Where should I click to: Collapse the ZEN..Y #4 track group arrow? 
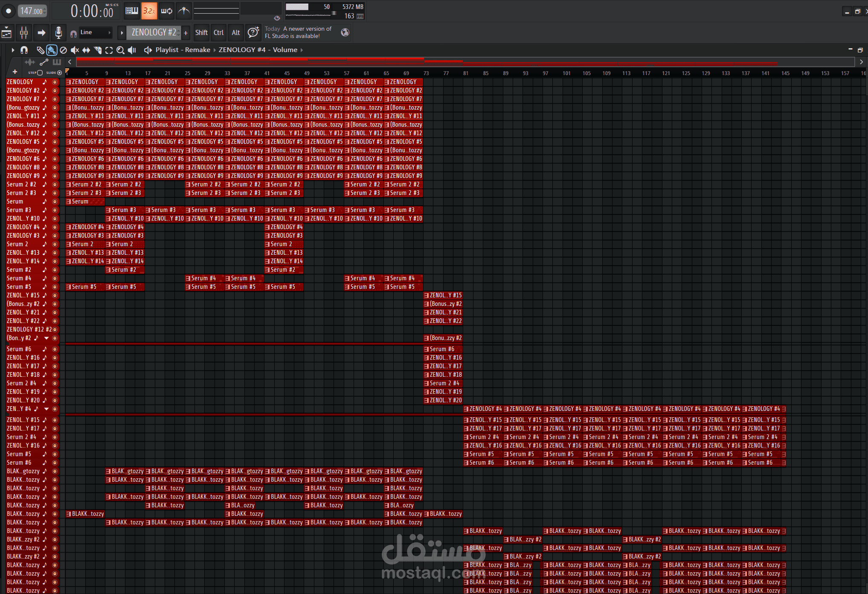coord(47,409)
